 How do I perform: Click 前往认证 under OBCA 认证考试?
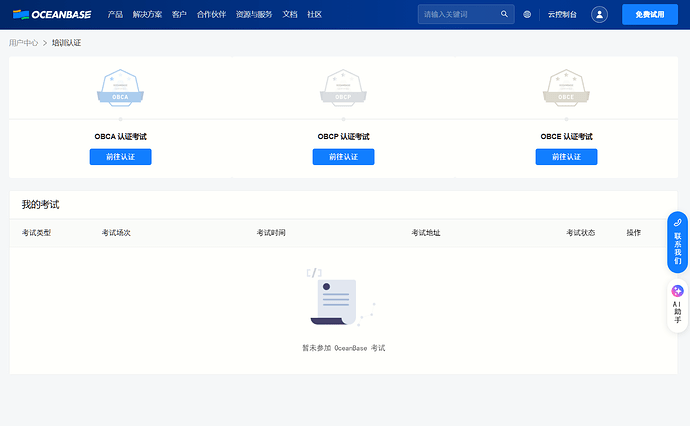pos(120,157)
